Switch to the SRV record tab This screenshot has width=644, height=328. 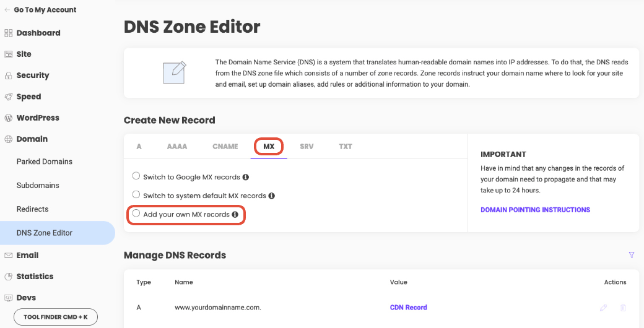(307, 147)
